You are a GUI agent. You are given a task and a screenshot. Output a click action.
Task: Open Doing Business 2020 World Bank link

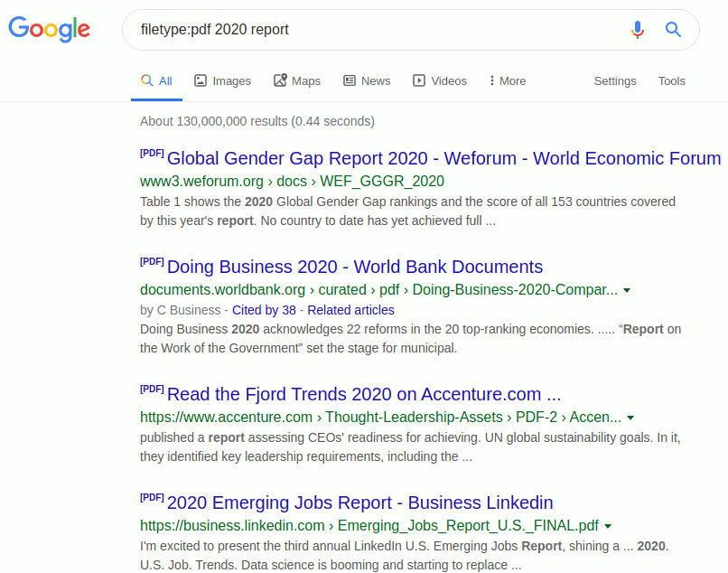point(355,267)
